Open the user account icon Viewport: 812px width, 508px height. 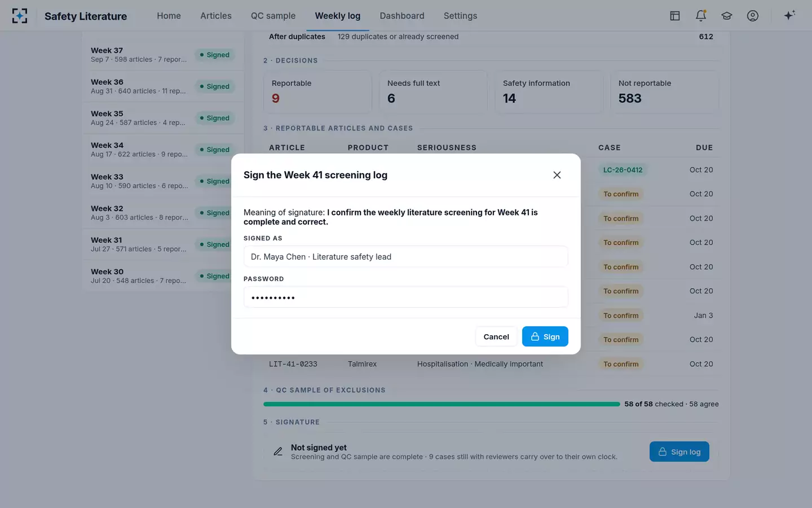[x=753, y=16]
